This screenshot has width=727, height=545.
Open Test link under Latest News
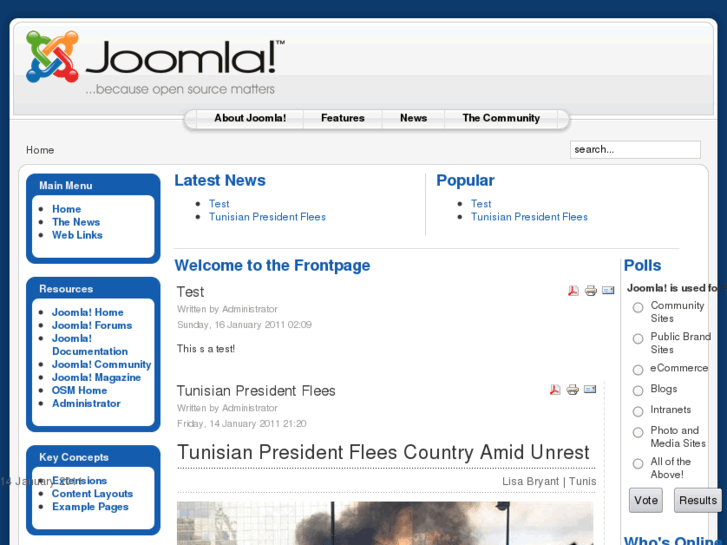click(x=219, y=204)
